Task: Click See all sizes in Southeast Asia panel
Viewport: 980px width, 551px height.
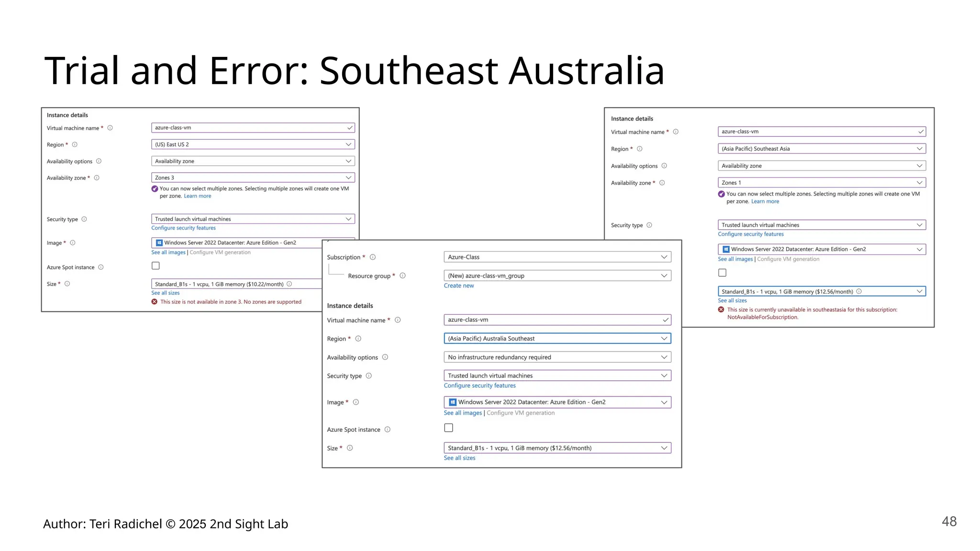Action: 732,300
